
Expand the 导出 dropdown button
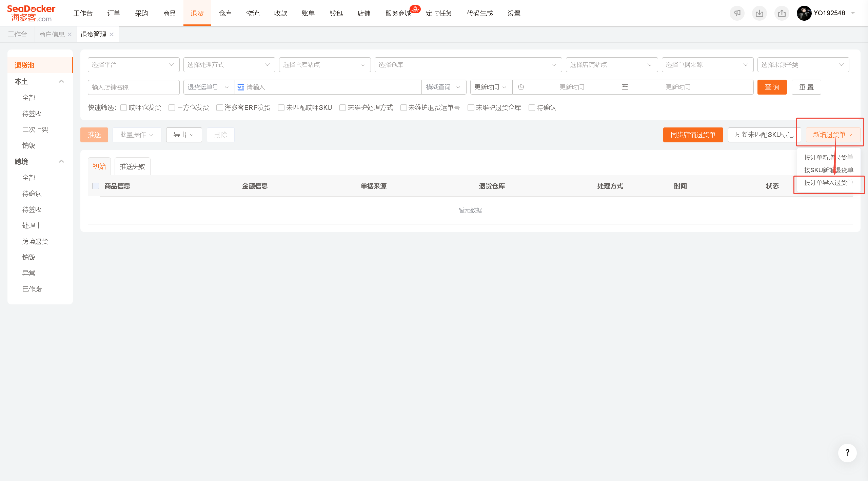[184, 135]
